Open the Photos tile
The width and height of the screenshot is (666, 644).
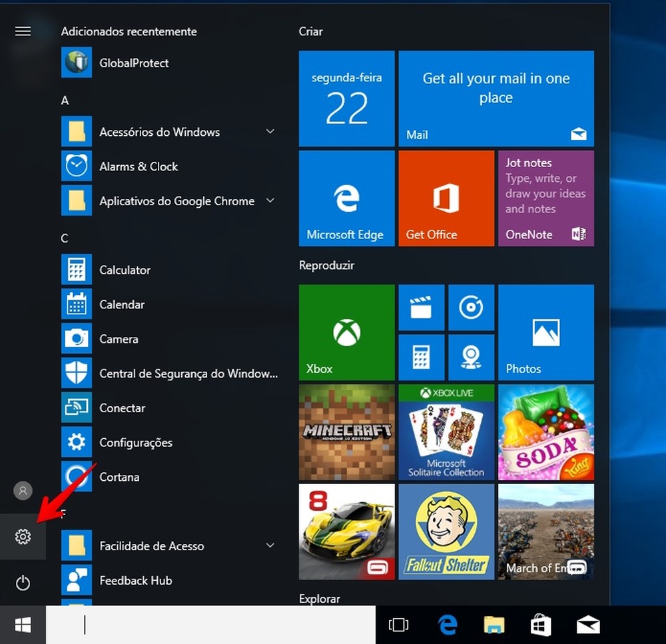point(545,332)
